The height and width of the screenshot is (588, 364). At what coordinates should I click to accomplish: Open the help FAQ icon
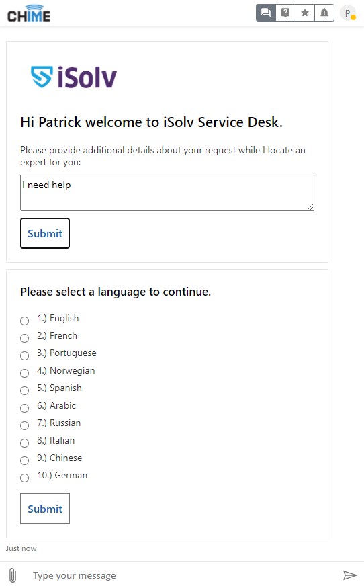285,13
